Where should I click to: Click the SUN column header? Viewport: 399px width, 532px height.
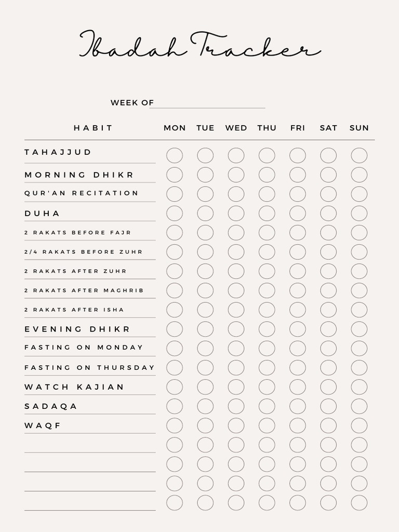coord(359,128)
